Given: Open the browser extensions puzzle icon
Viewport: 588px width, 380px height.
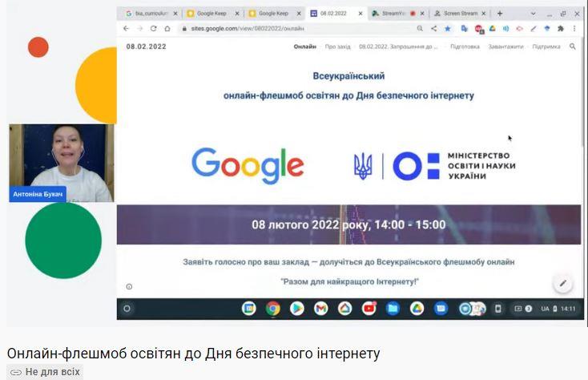Looking at the screenshot, I should (x=561, y=29).
